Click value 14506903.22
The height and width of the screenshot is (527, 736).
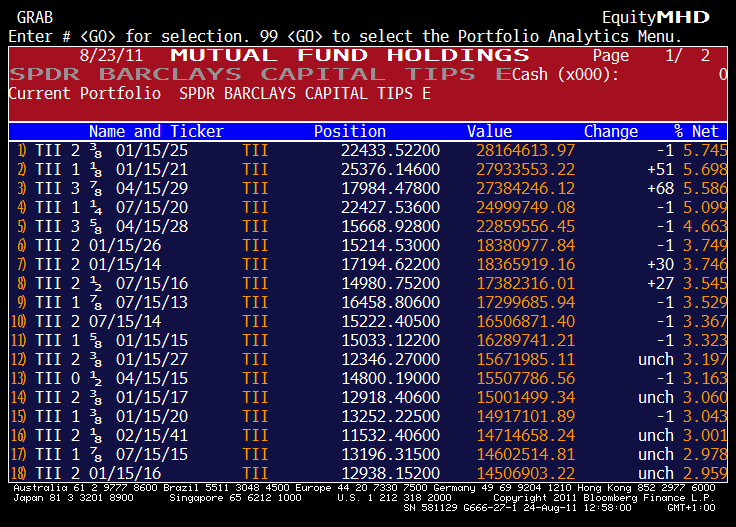(526, 474)
